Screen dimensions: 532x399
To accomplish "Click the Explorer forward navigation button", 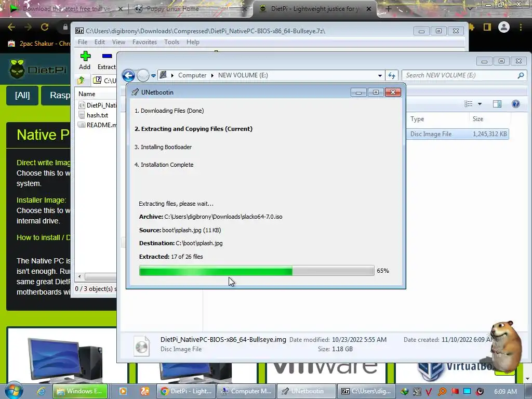I will (143, 75).
